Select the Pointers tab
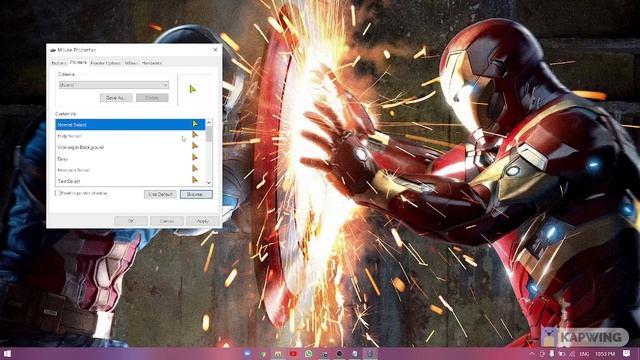The width and height of the screenshot is (640, 360). (78, 62)
